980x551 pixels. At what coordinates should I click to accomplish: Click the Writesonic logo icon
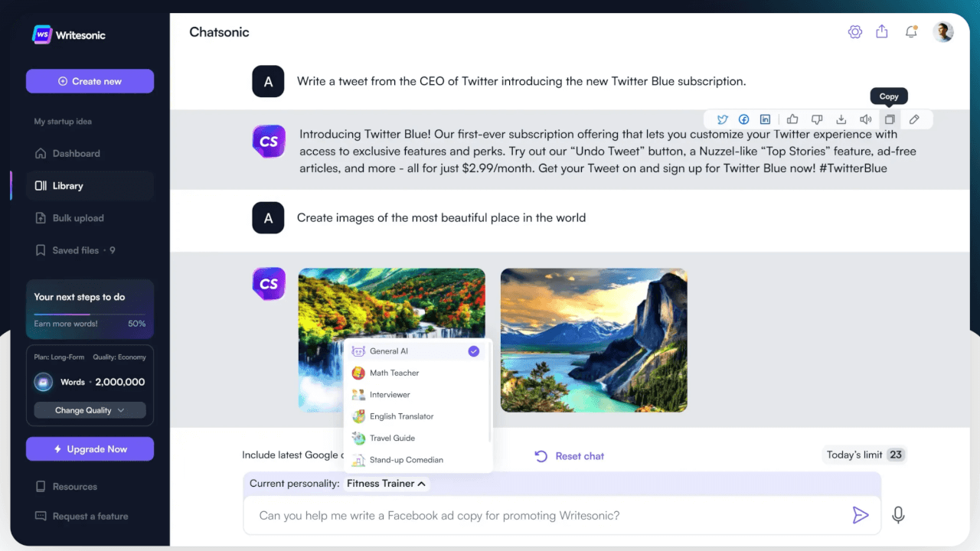[42, 34]
